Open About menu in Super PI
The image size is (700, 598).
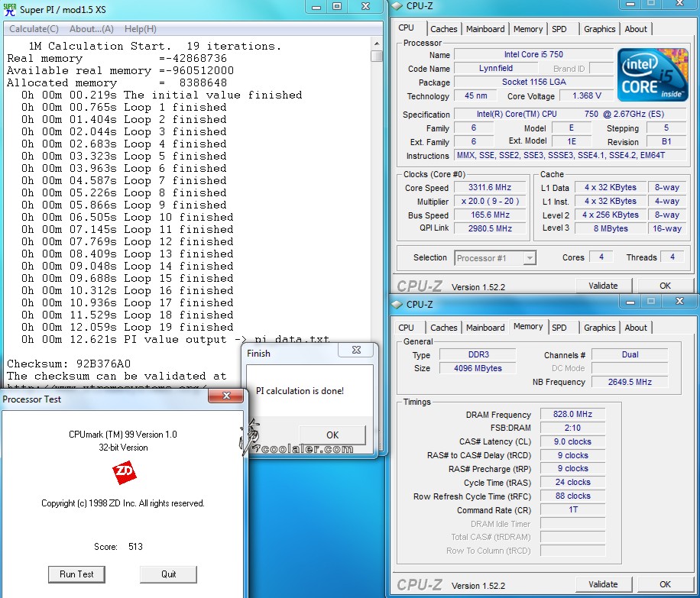point(92,29)
